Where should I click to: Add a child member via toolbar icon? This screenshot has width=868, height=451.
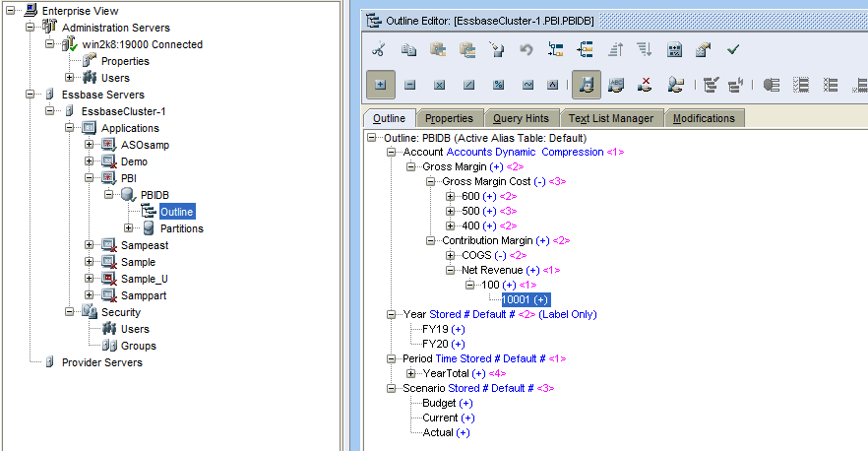pyautogui.click(x=556, y=50)
